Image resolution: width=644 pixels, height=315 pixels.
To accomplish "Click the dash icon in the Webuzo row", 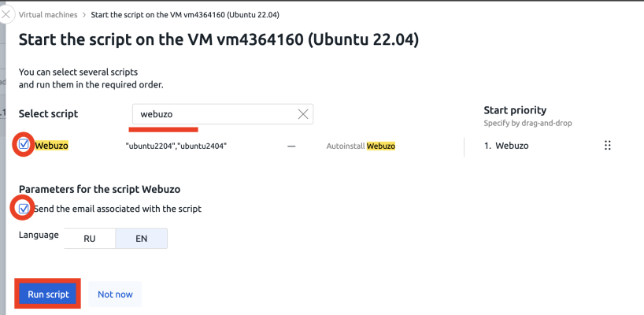I will click(291, 146).
